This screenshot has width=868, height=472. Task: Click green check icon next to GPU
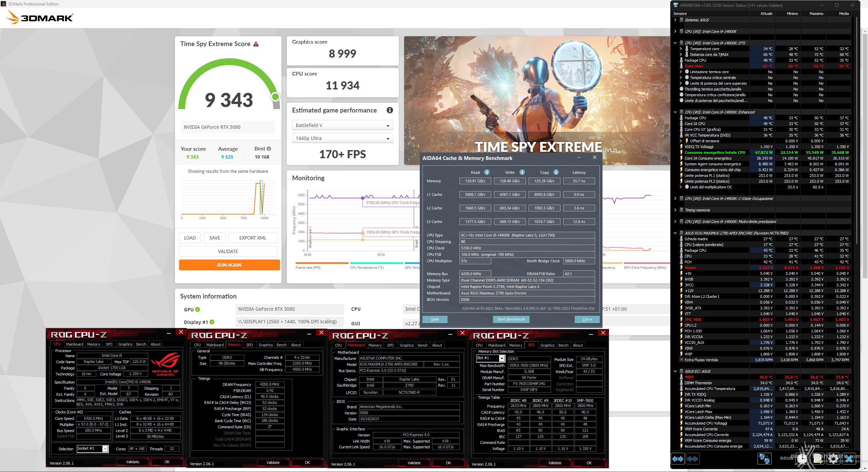pyautogui.click(x=198, y=309)
